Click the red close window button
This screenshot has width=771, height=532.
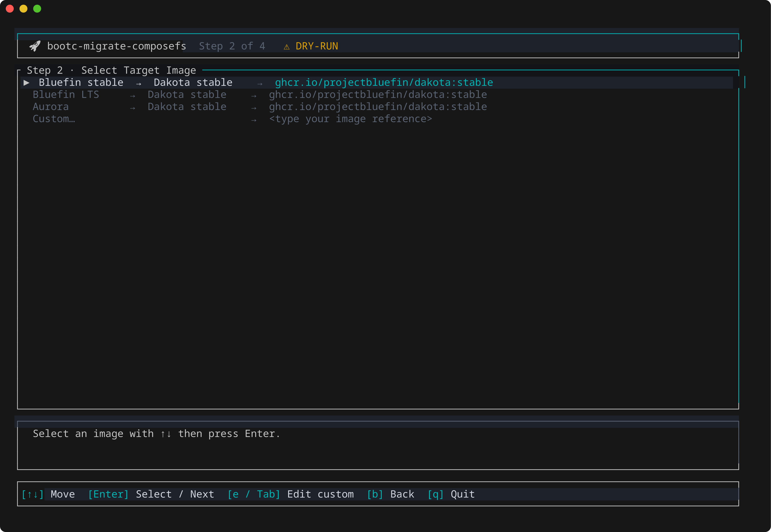(10, 9)
